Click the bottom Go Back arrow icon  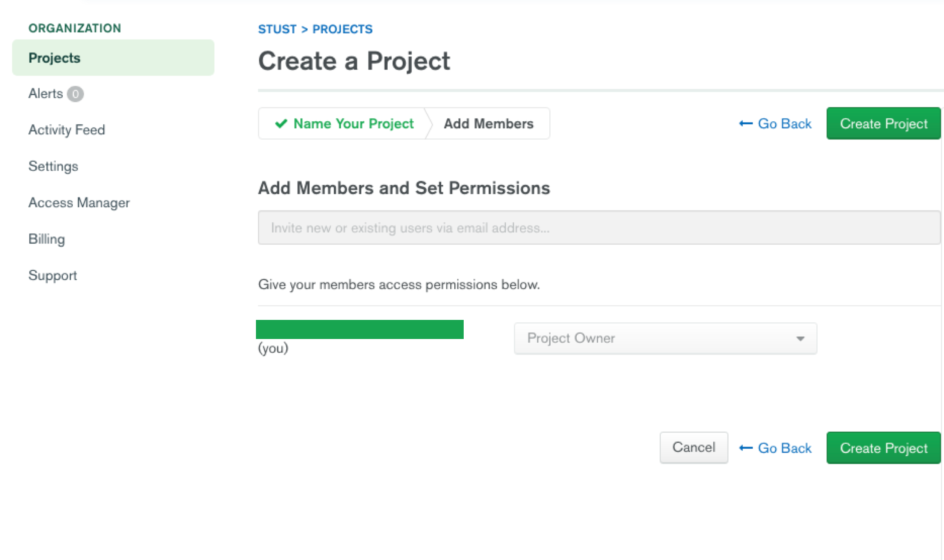746,448
